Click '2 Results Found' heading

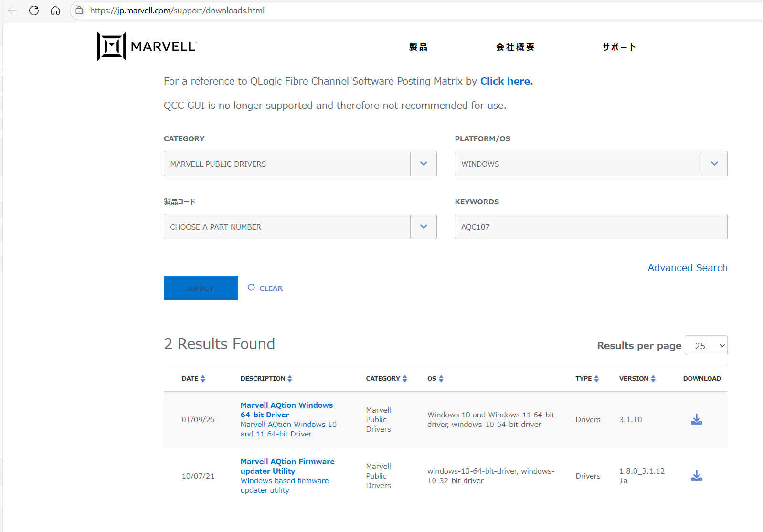219,344
